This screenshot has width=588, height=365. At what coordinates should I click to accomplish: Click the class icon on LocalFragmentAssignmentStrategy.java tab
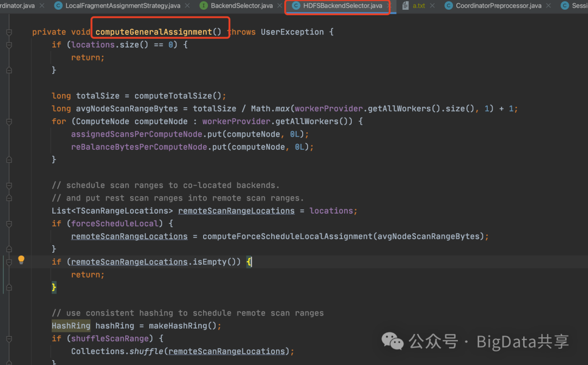58,5
